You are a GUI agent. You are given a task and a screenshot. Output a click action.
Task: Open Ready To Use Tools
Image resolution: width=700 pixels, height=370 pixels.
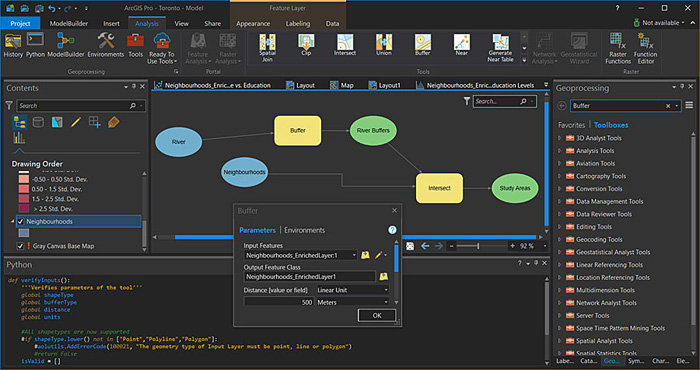[162, 48]
